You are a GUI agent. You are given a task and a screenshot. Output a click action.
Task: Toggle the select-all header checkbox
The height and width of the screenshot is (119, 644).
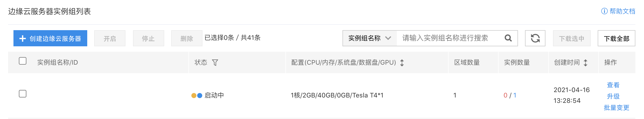[x=23, y=61]
